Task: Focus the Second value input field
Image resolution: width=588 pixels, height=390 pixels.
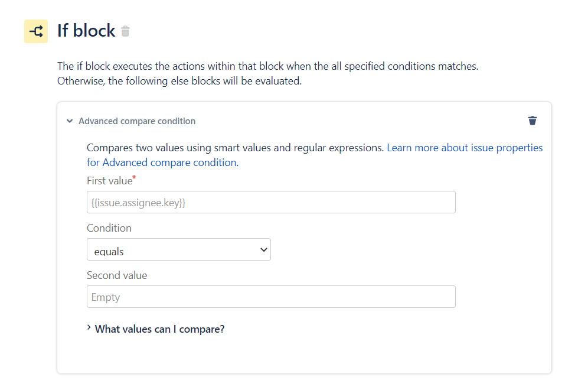Action: [271, 297]
